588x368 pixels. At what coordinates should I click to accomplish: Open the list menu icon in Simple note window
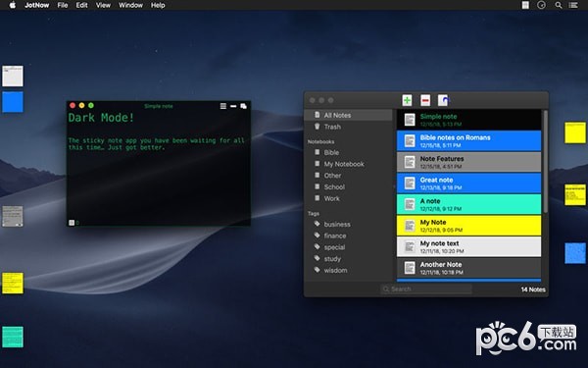(223, 106)
